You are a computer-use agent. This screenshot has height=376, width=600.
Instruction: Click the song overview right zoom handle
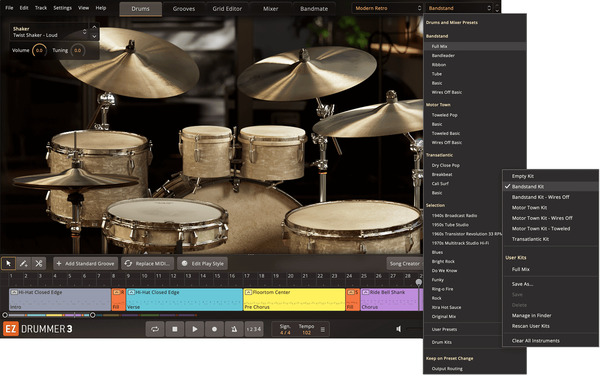[x=93, y=315]
